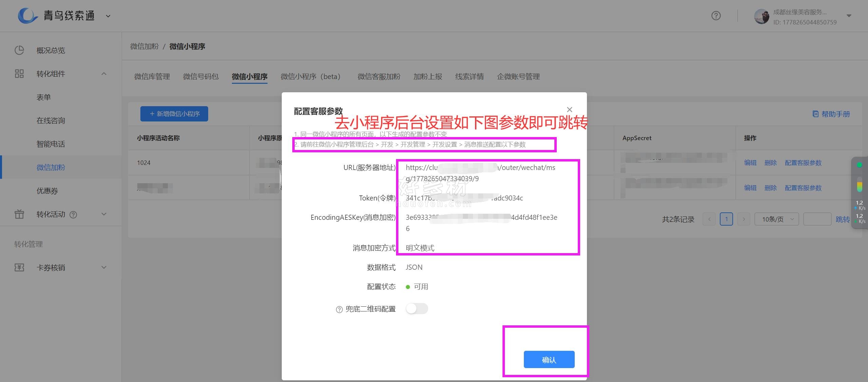
Task: Click the next page arrow in pagination
Action: pyautogui.click(x=744, y=219)
